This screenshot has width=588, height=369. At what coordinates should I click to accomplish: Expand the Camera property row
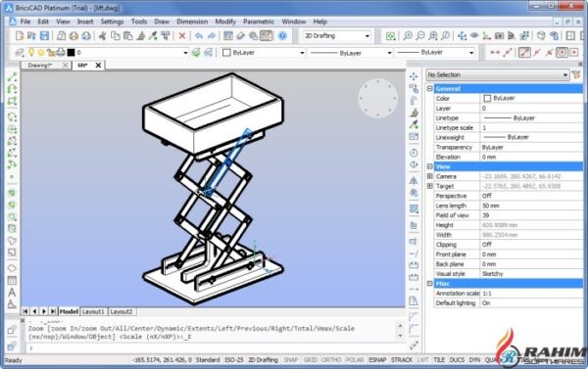click(x=430, y=176)
